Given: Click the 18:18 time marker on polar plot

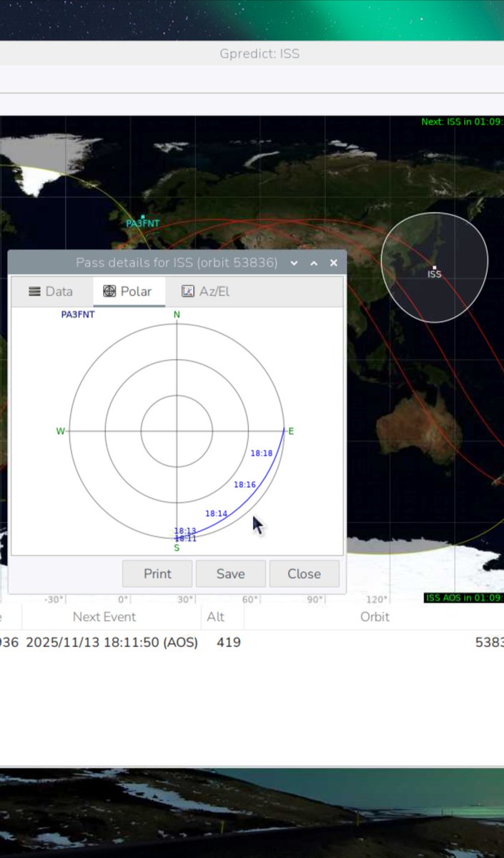Looking at the screenshot, I should pyautogui.click(x=262, y=453).
